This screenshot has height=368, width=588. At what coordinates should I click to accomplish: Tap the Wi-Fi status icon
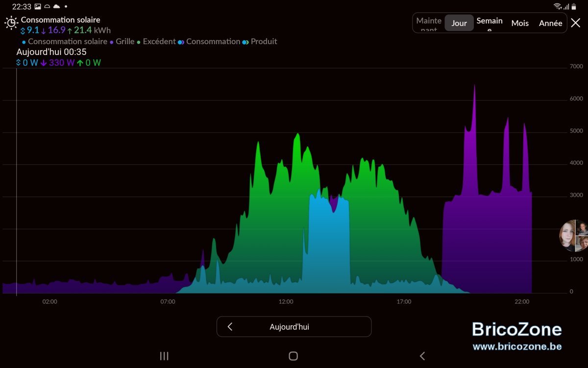coord(558,6)
